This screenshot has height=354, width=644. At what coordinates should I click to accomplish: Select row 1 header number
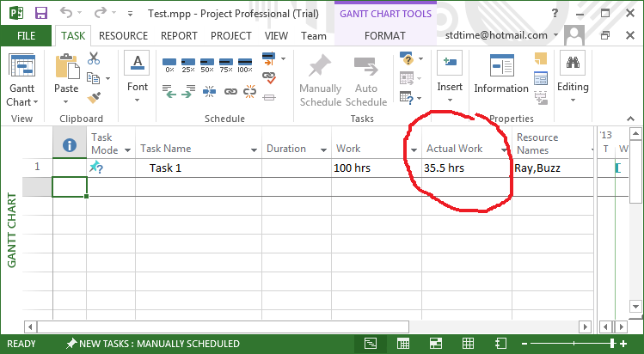(x=37, y=167)
